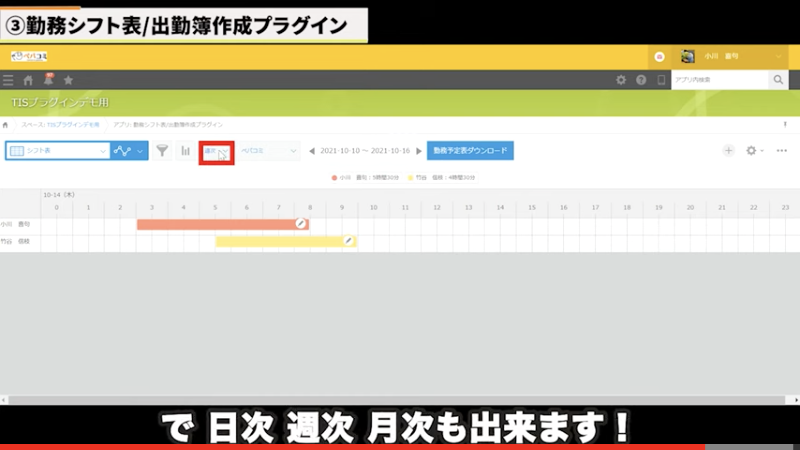Go to previous week with left arrow
The image size is (800, 450).
(x=311, y=151)
